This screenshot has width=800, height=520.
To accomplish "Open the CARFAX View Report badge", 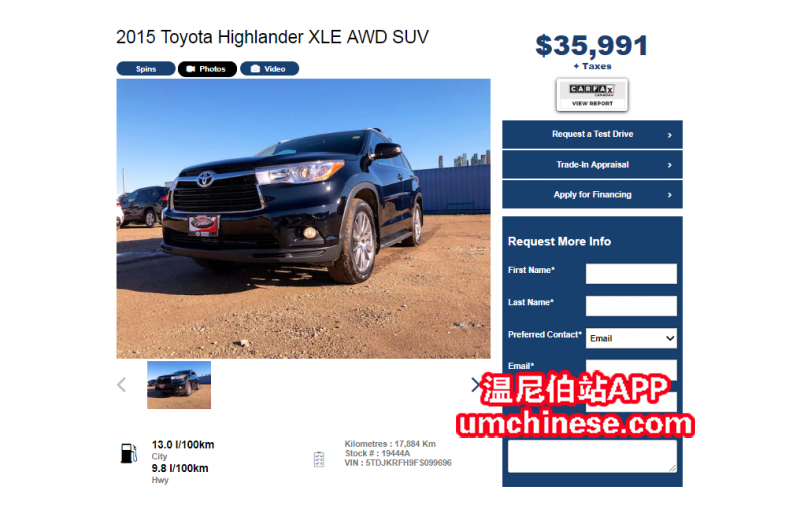I will [592, 95].
